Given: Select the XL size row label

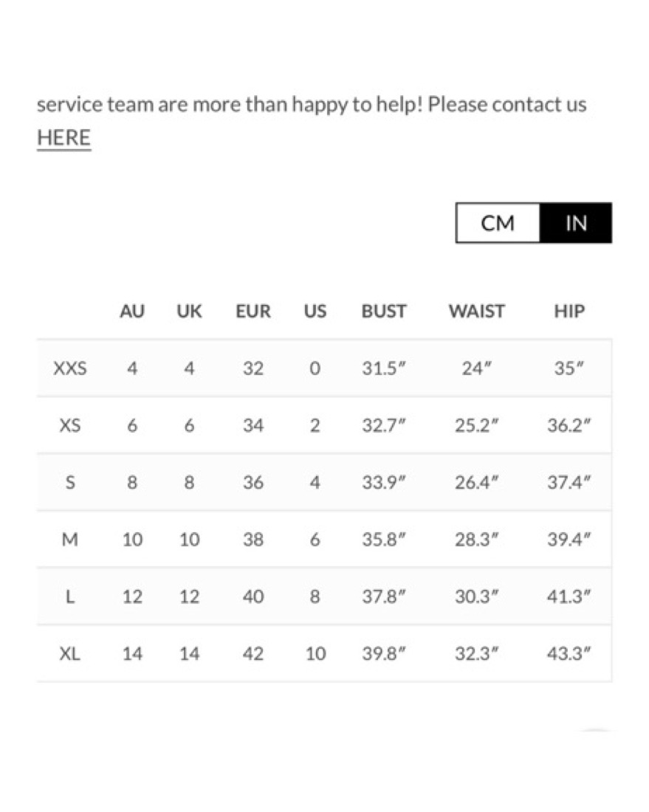Looking at the screenshot, I should 70,653.
